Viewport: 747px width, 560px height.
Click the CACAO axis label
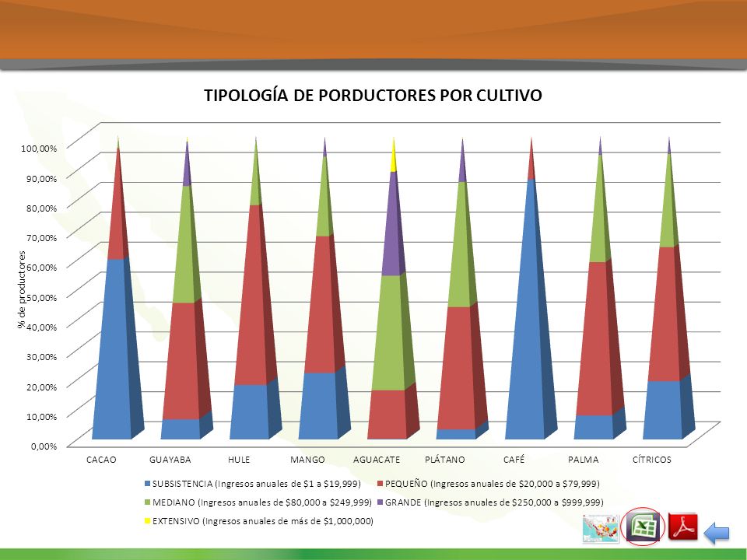101,460
